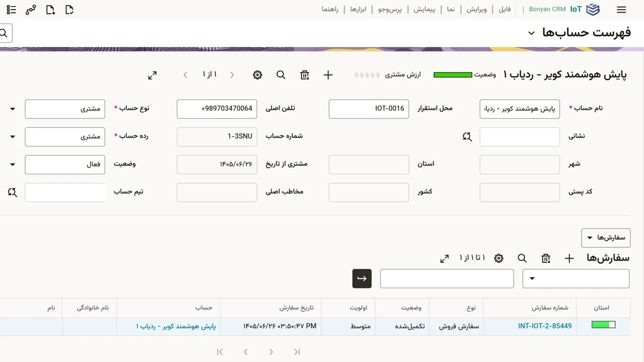The width and height of the screenshot is (644, 362).
Task: Open وضعیت dropdown arrow
Action: click(12, 165)
